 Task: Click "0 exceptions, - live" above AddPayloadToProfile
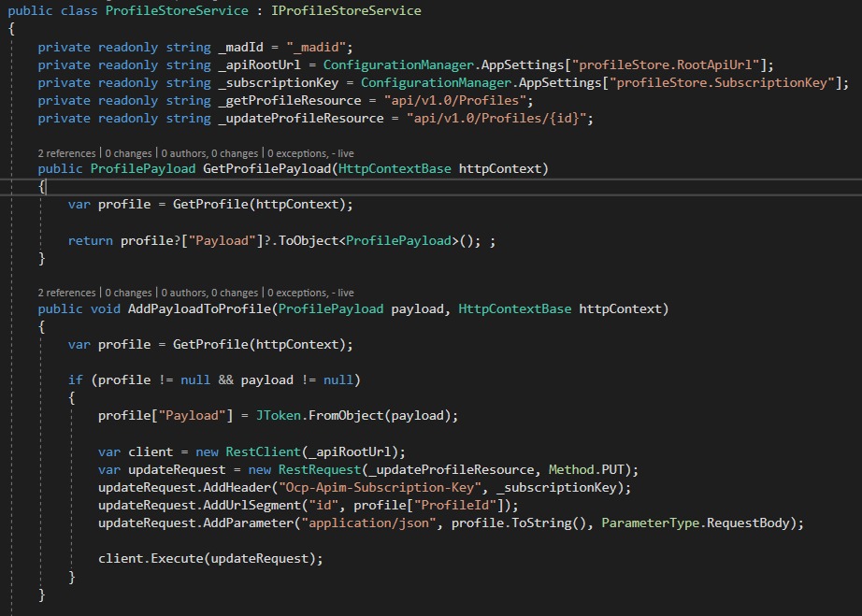310,293
